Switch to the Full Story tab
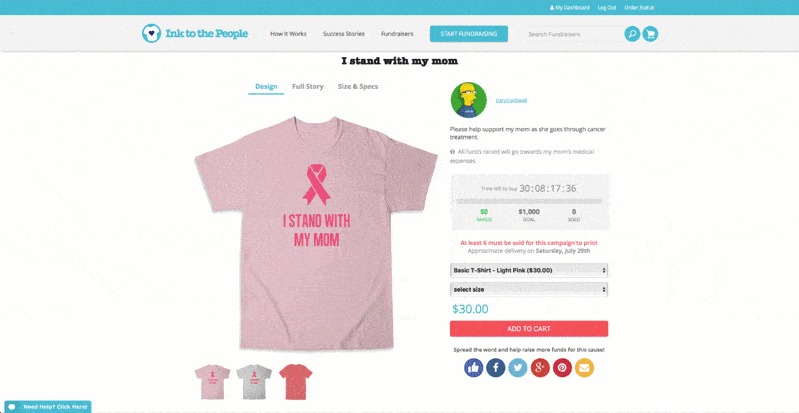 click(308, 87)
